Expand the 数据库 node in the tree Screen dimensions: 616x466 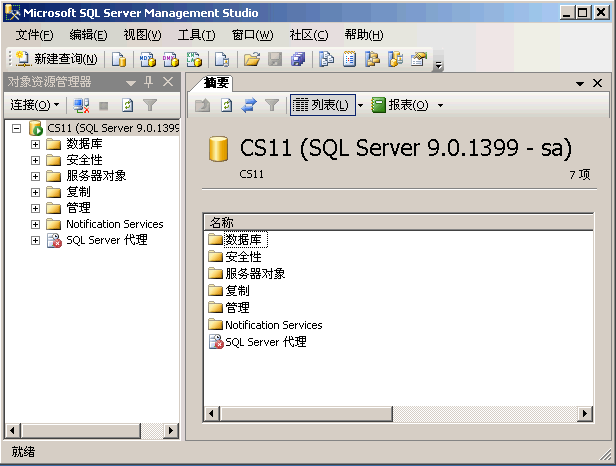(x=35, y=144)
